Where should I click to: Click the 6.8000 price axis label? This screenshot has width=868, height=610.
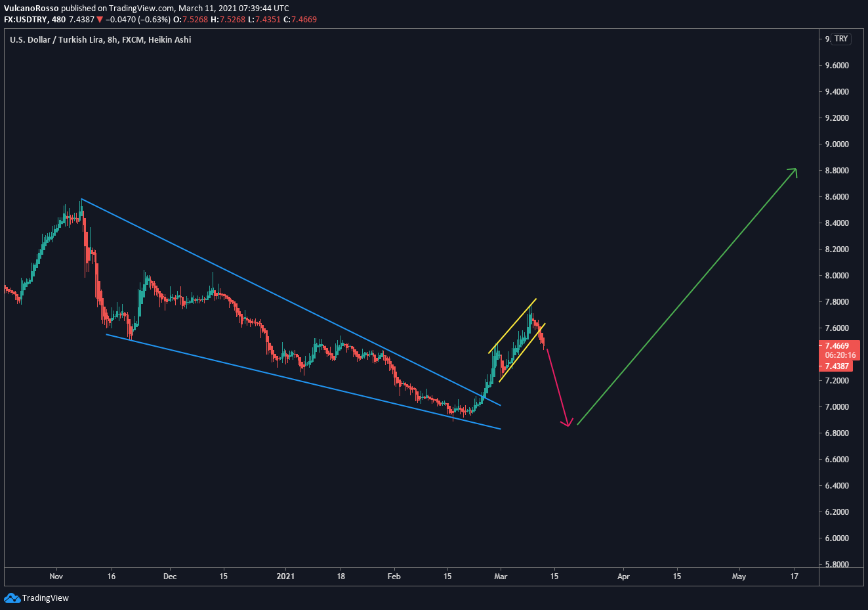837,433
